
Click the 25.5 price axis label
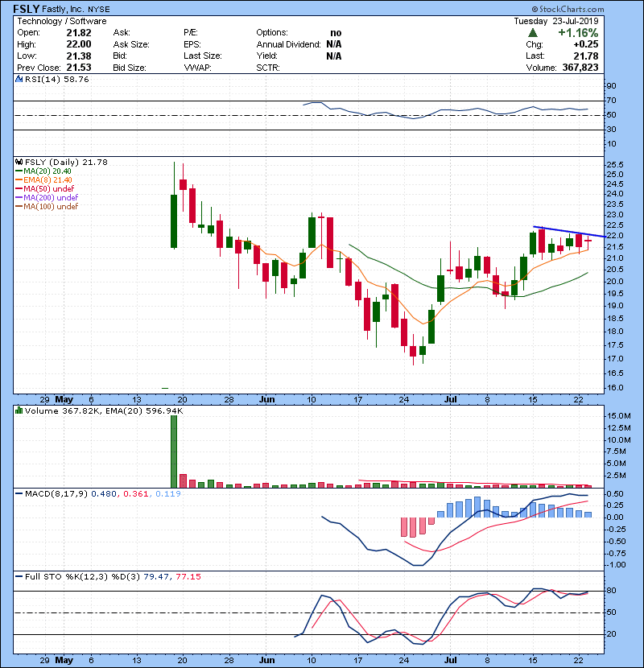pyautogui.click(x=614, y=164)
